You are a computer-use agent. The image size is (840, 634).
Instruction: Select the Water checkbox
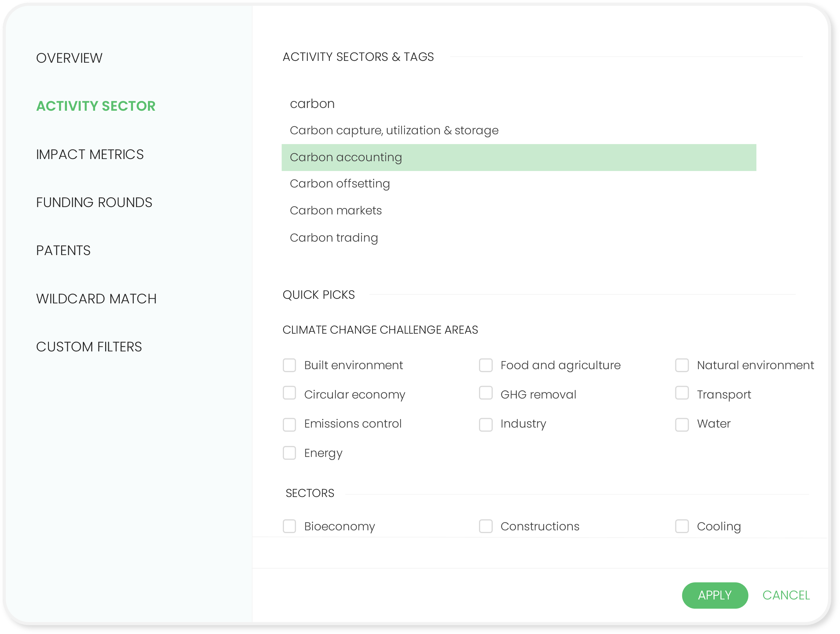682,424
